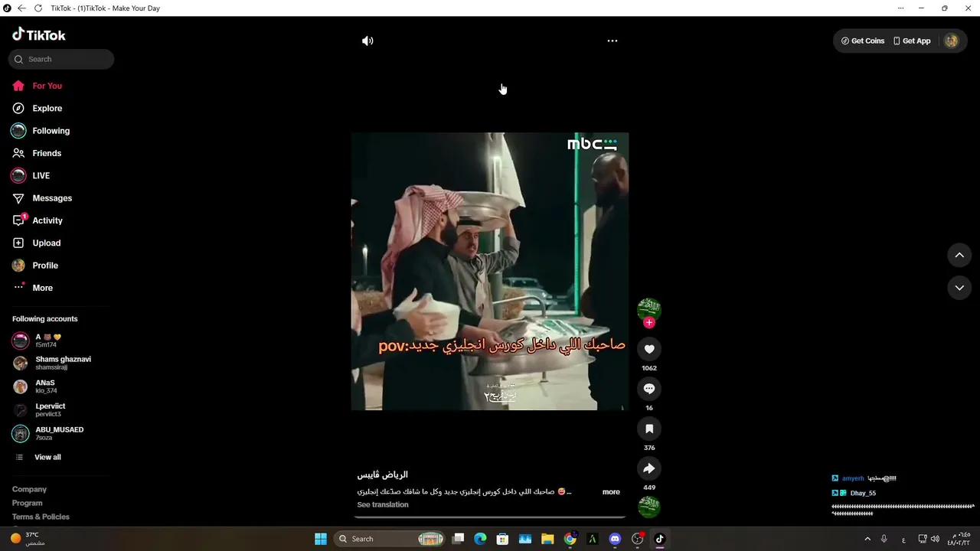The height and width of the screenshot is (551, 980).
Task: Click the Get App button
Action: point(912,41)
